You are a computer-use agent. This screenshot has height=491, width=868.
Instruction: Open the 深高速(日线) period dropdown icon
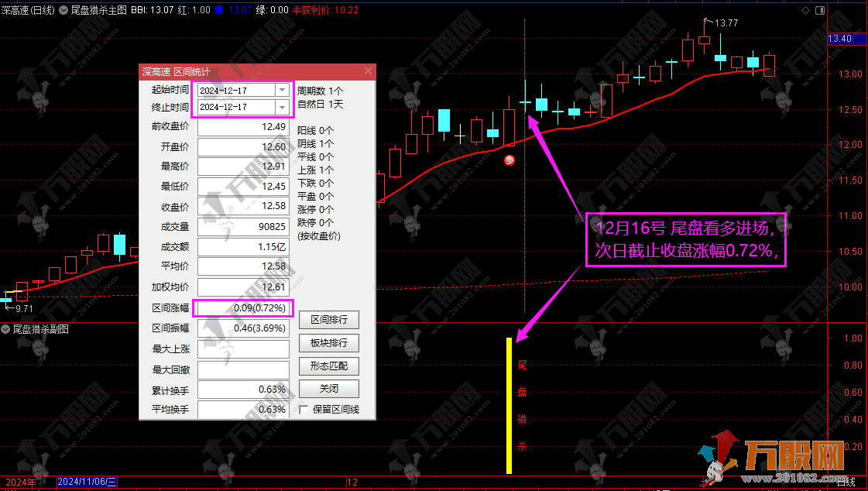tap(63, 10)
